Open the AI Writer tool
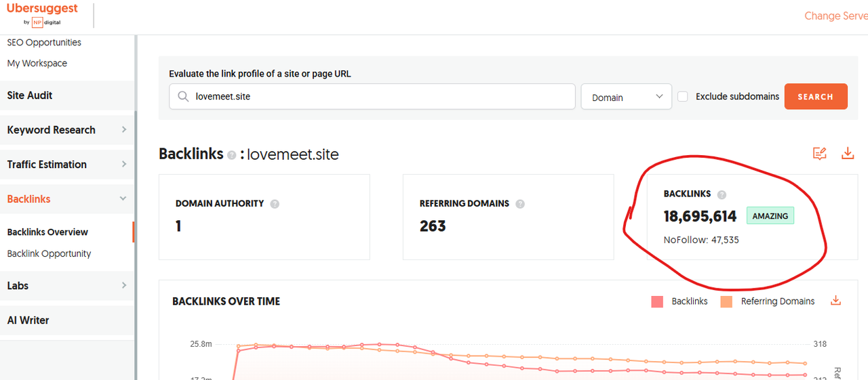Image resolution: width=868 pixels, height=380 pixels. click(x=67, y=320)
